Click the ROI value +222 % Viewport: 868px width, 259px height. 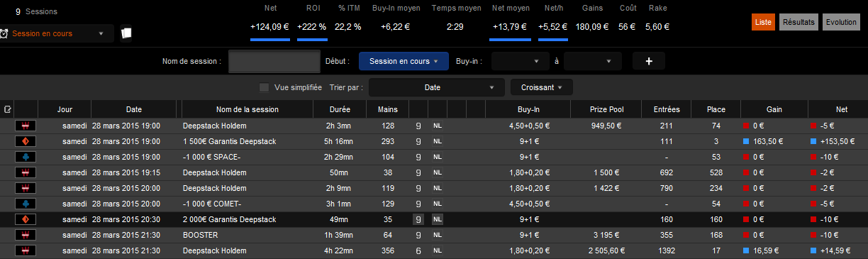(312, 27)
